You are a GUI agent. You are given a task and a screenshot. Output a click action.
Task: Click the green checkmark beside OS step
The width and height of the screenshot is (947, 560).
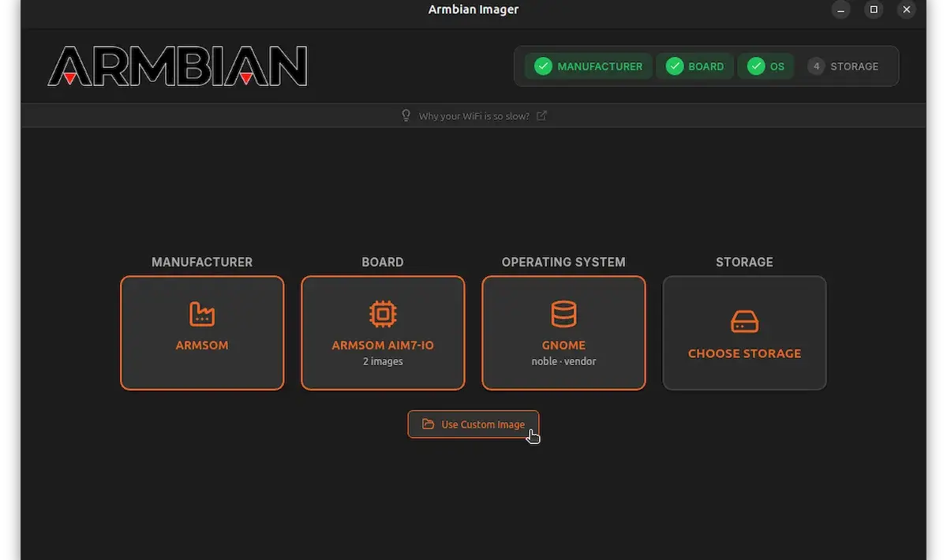756,66
